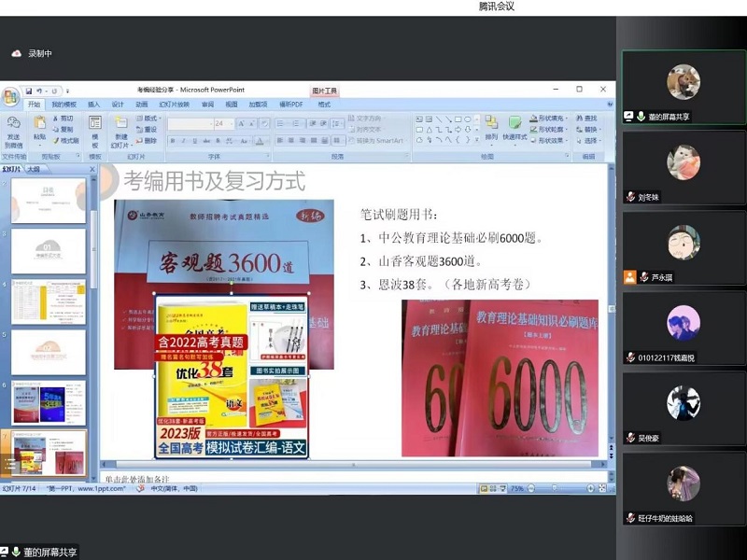Select the rectangle shape in the shapes gallery
Viewport: 747px width, 560px height.
tap(458, 119)
